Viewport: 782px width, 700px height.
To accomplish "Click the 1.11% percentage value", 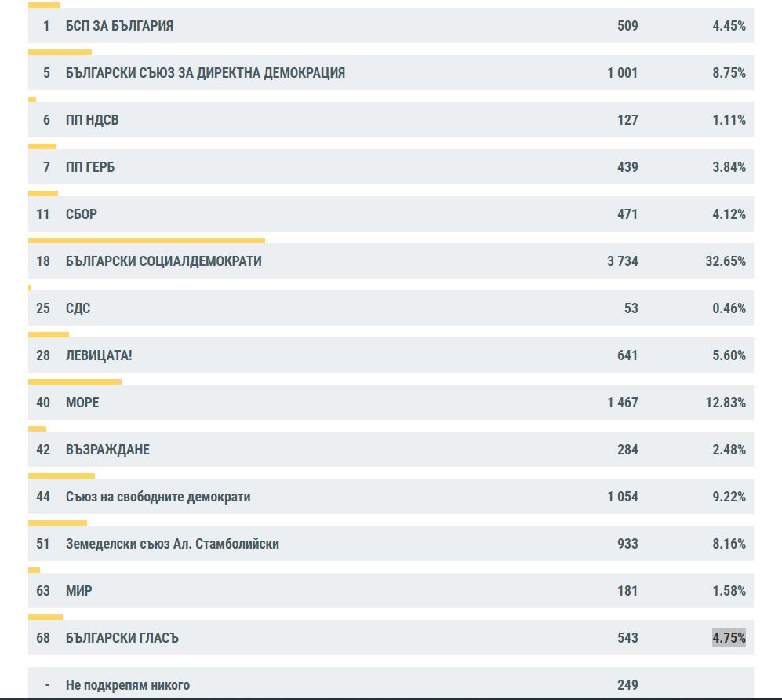I will [729, 120].
